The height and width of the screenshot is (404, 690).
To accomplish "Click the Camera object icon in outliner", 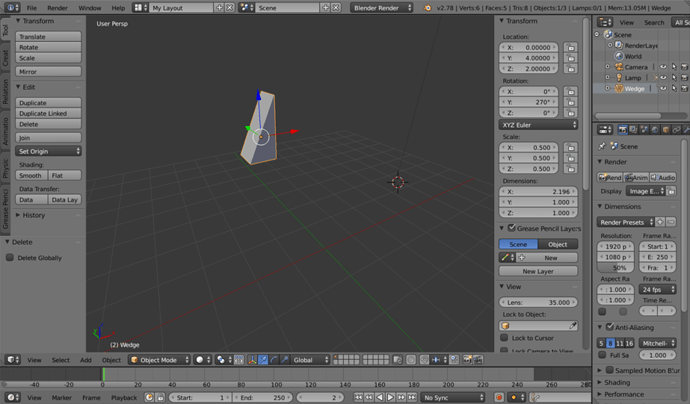I will pyautogui.click(x=617, y=67).
